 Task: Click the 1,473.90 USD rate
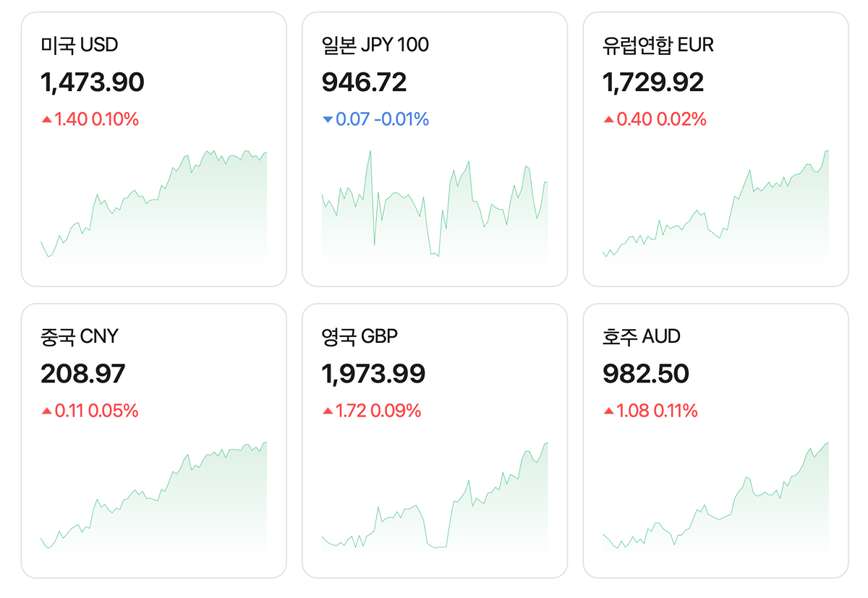click(x=93, y=82)
